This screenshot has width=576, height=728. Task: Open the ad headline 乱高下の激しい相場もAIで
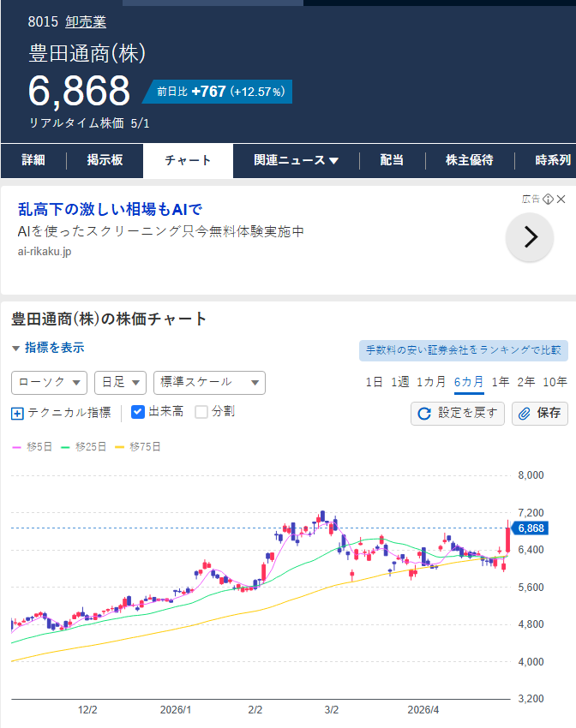pyautogui.click(x=110, y=209)
